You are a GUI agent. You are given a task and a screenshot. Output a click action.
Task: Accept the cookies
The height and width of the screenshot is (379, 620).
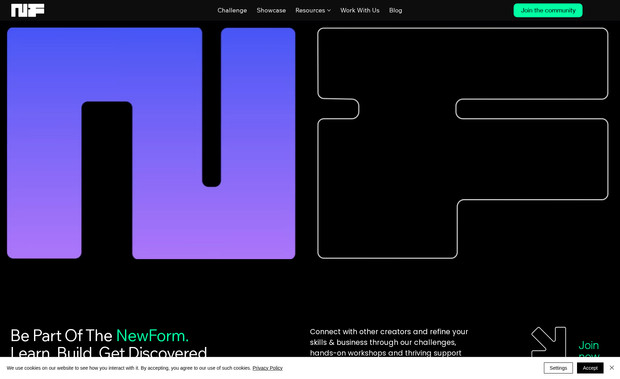pos(590,368)
